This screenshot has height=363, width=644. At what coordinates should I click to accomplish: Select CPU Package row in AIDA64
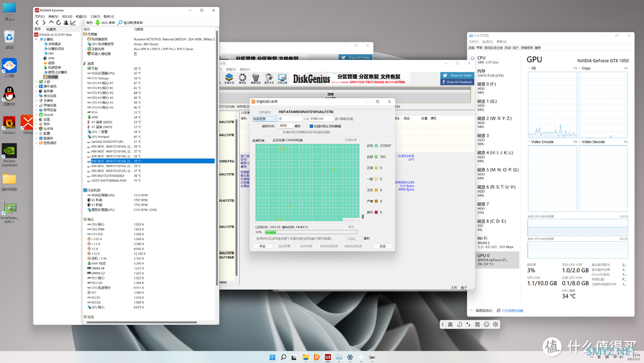[x=150, y=78]
